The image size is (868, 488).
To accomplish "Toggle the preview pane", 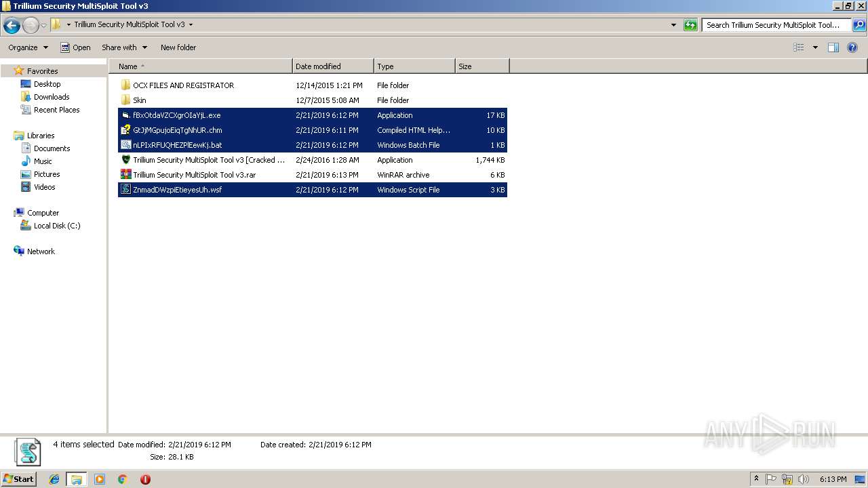I will 833,47.
